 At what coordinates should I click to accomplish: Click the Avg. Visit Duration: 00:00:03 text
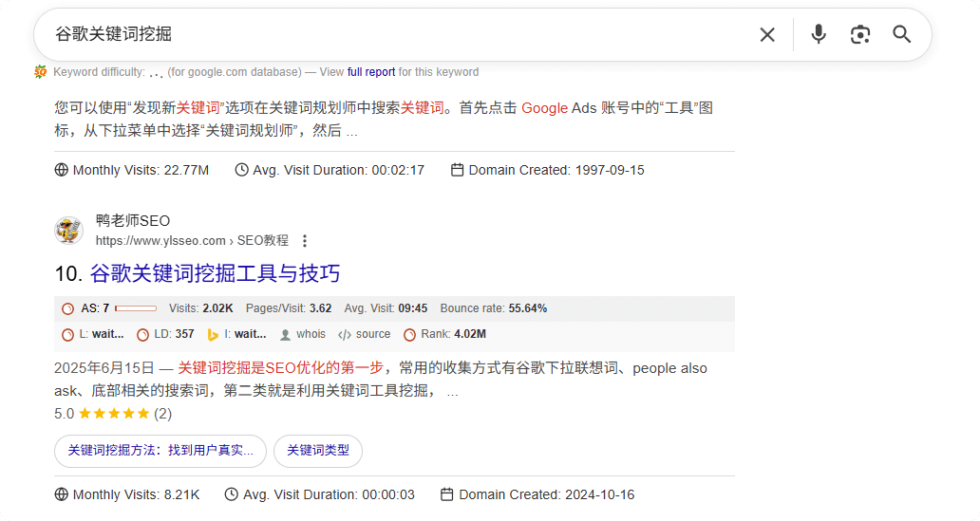coord(329,494)
